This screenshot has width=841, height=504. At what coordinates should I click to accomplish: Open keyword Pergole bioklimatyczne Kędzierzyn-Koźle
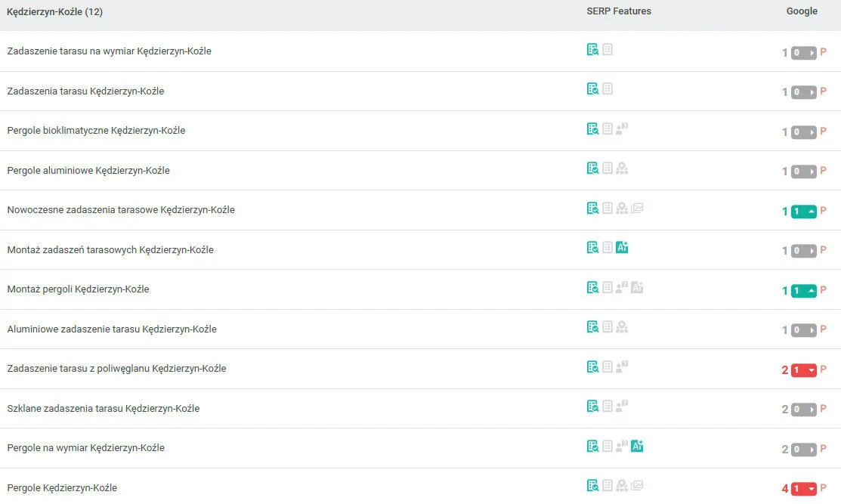96,131
